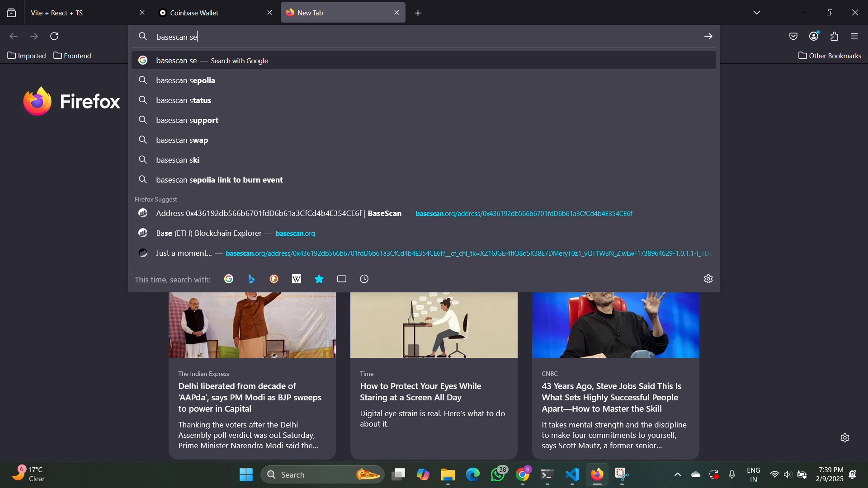Open the 'Just a moment...' basescan entry

(424, 253)
